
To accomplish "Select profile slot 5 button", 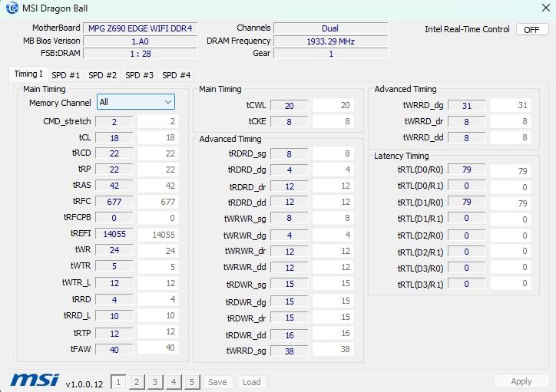I will pyautogui.click(x=192, y=382).
